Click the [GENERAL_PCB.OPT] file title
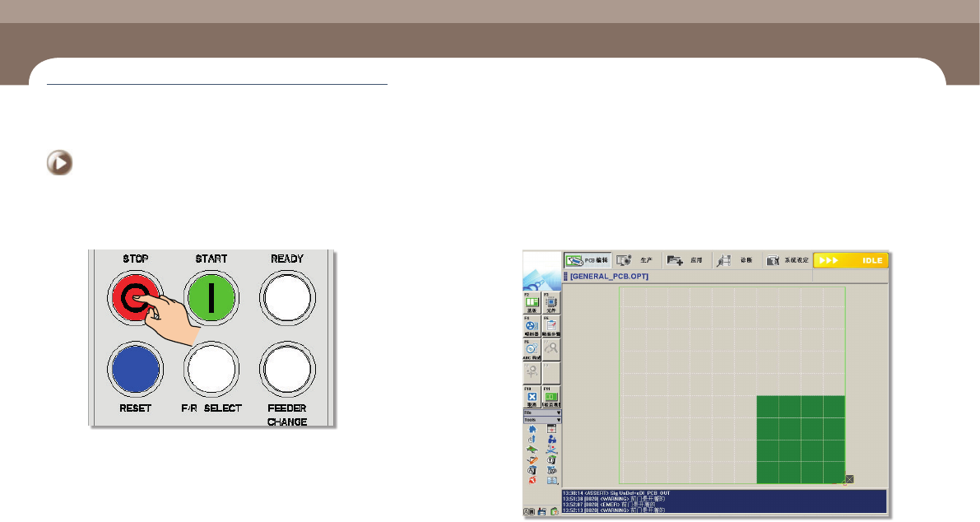The width and height of the screenshot is (980, 522). tap(610, 277)
